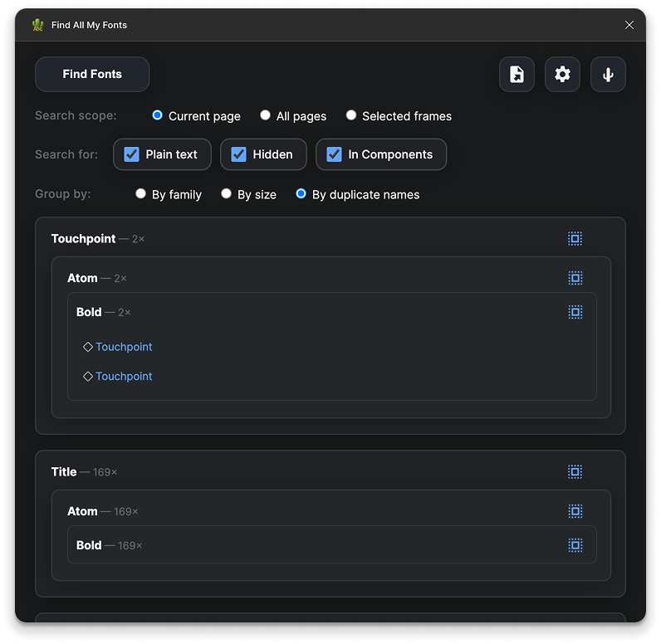
Task: Open settings via the gear icon
Action: click(x=562, y=75)
